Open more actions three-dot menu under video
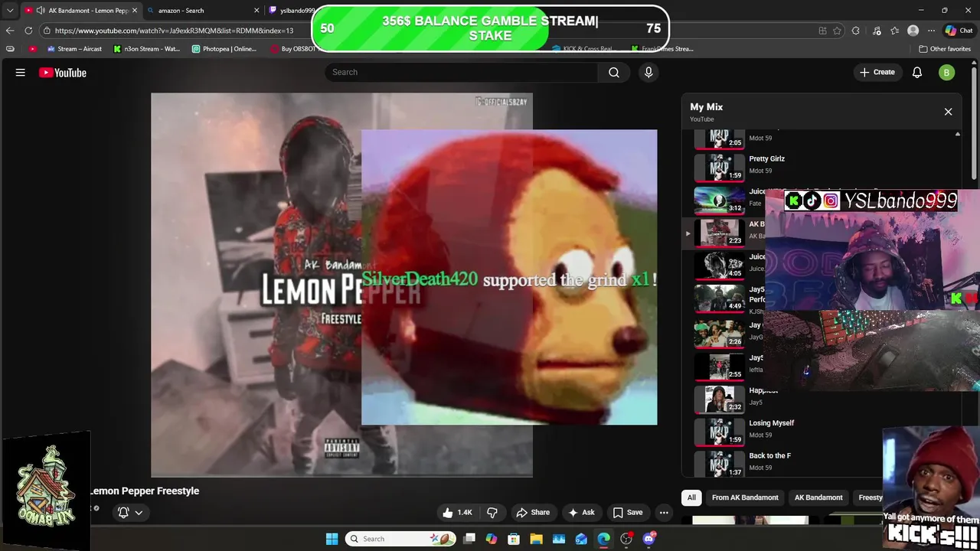 tap(665, 512)
